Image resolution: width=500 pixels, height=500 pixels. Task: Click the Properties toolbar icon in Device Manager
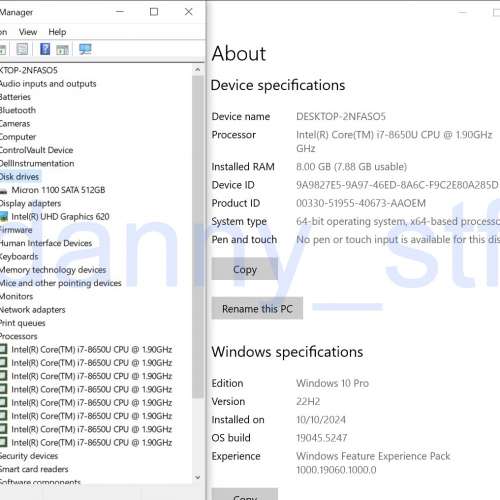tap(22, 49)
